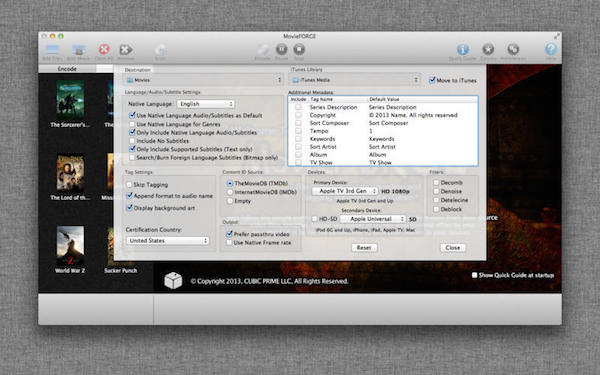The image size is (600, 375).
Task: Check Include box for Series Description row
Action: pos(298,107)
